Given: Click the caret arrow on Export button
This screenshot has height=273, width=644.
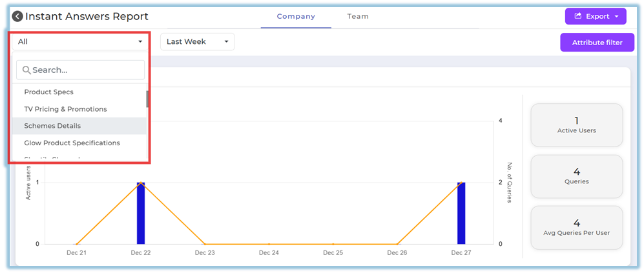Looking at the screenshot, I should (617, 16).
